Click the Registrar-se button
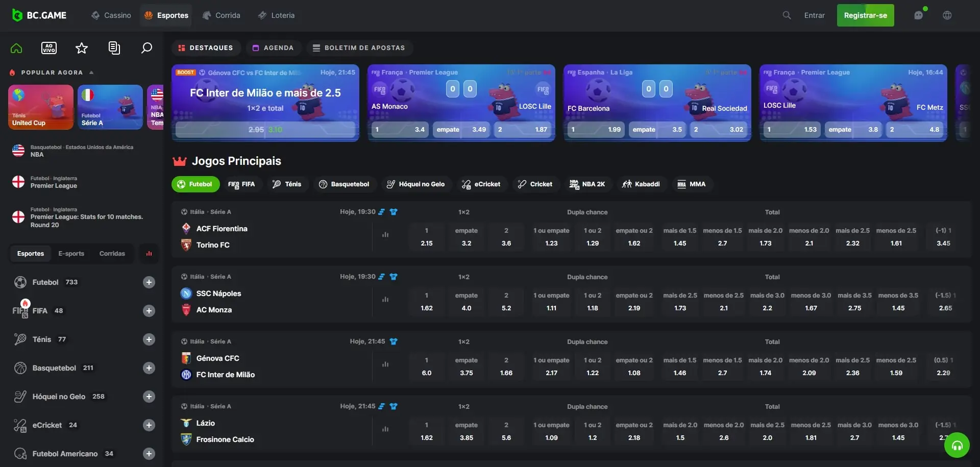The height and width of the screenshot is (467, 980). click(x=865, y=15)
